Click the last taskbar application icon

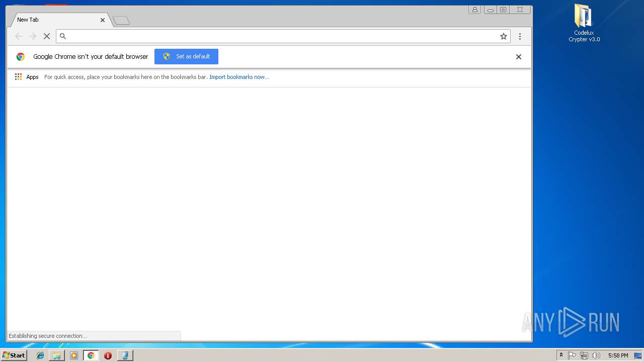125,355
